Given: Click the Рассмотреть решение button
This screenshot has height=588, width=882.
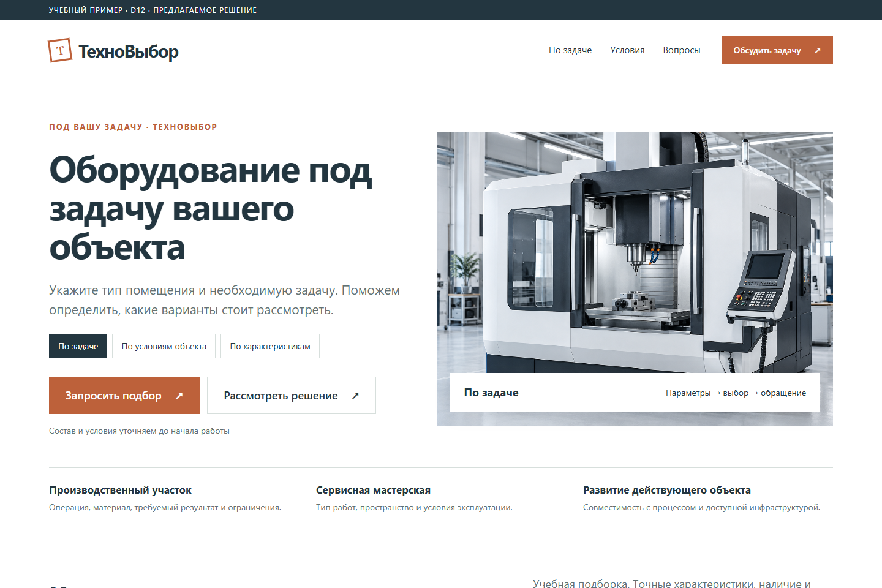Looking at the screenshot, I should 292,396.
